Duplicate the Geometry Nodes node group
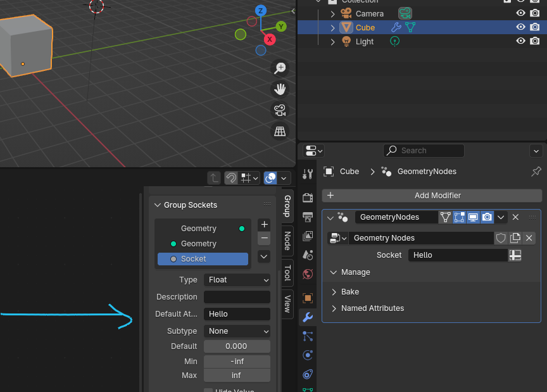The height and width of the screenshot is (392, 547). [515, 238]
